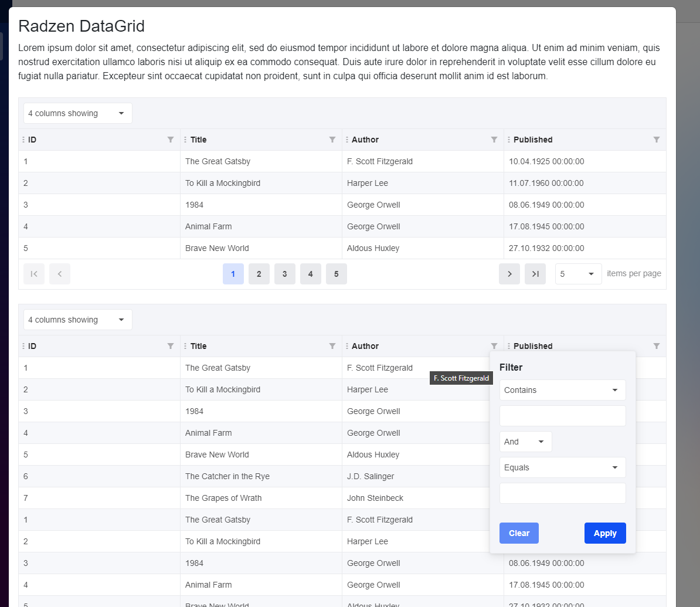Click Harper Lee in first grid
Image resolution: width=700 pixels, height=607 pixels.
(368, 183)
